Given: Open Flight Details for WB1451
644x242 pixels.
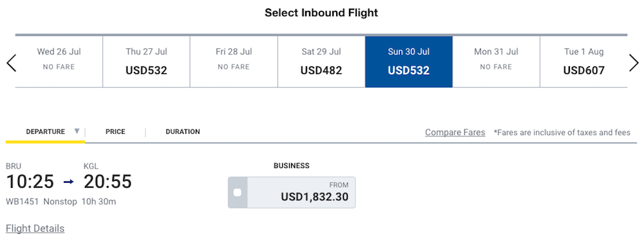Looking at the screenshot, I should pyautogui.click(x=35, y=228).
